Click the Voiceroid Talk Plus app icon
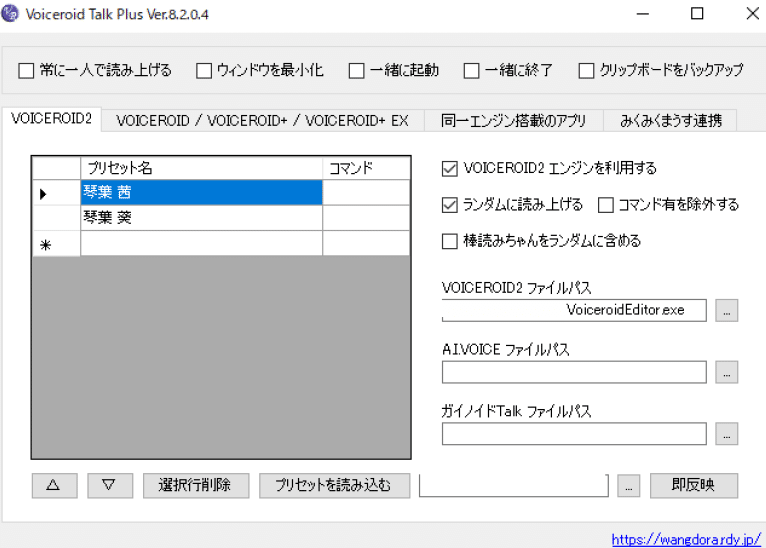 click(10, 13)
